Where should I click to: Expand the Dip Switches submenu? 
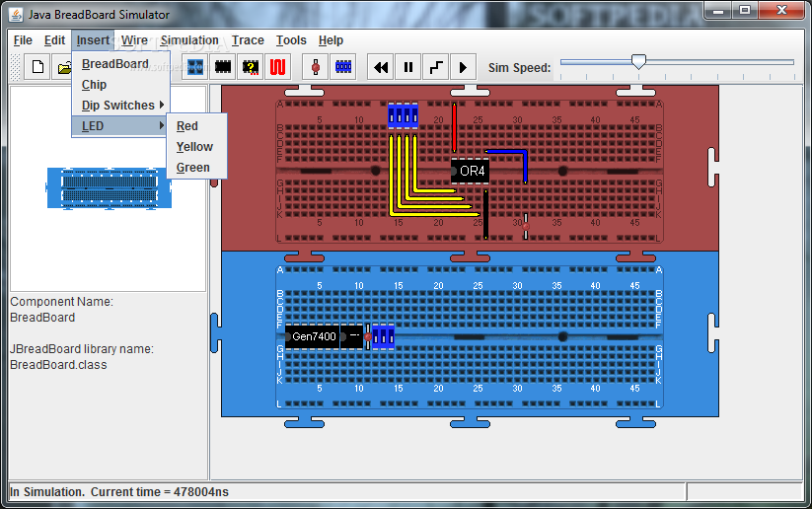(x=120, y=106)
